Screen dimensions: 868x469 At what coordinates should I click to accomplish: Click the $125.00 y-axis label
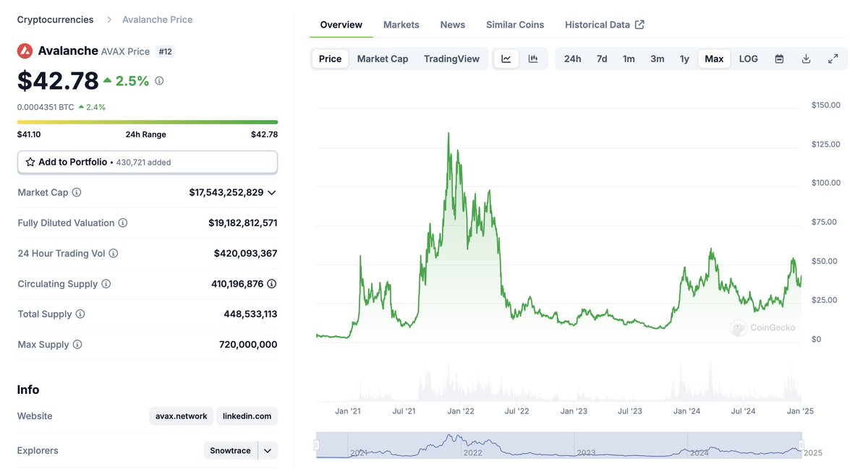coord(826,144)
